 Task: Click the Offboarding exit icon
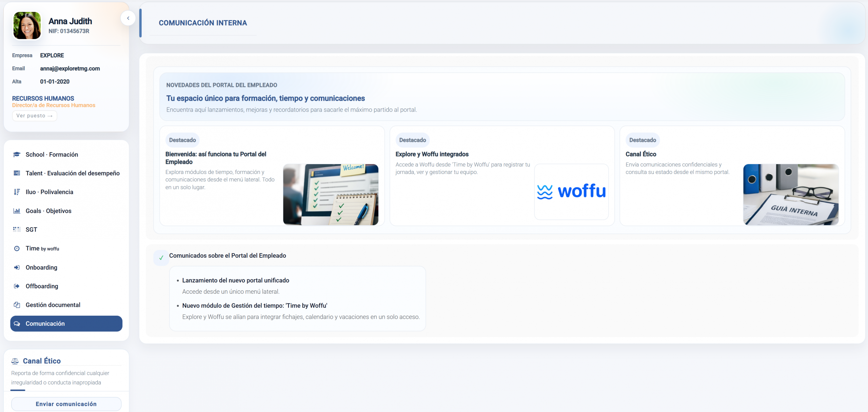(17, 286)
